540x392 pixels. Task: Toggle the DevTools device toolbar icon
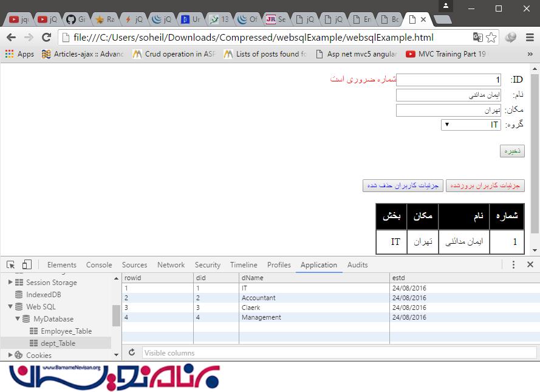coord(27,264)
